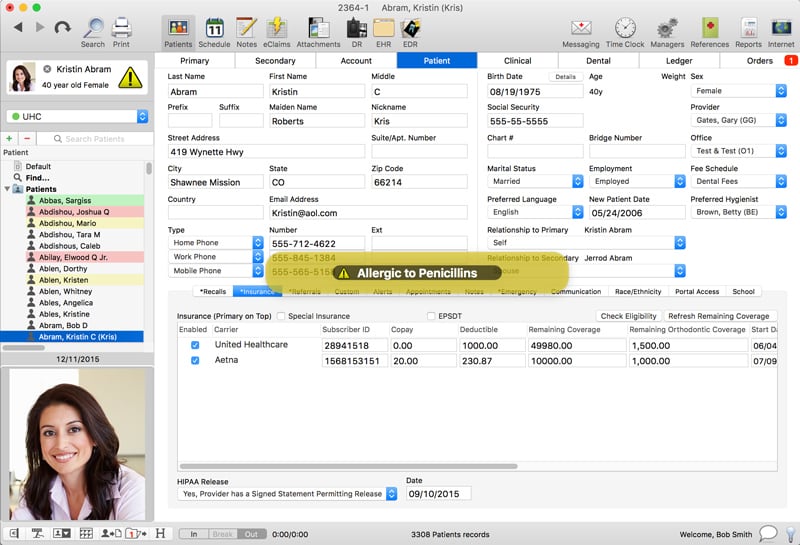
Task: Click the large patient photo
Action: click(x=78, y=444)
